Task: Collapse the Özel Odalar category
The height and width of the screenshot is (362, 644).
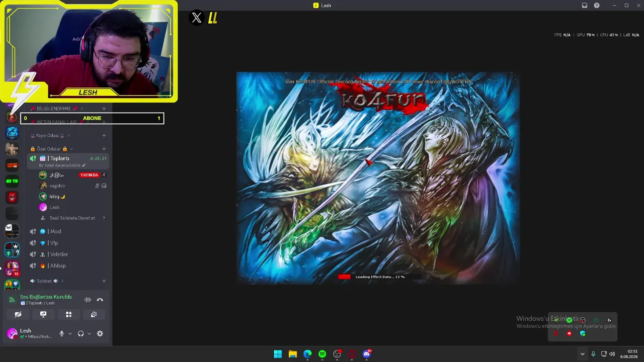Action: [x=52, y=149]
